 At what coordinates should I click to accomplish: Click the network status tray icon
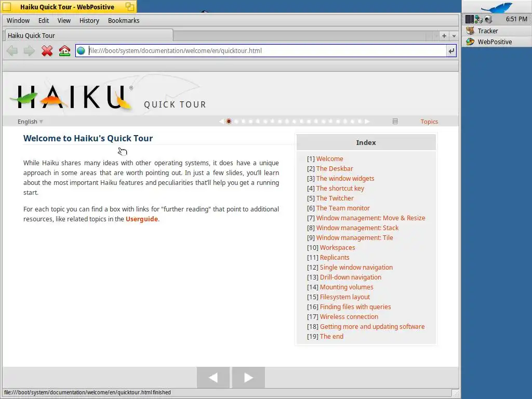coord(478,19)
